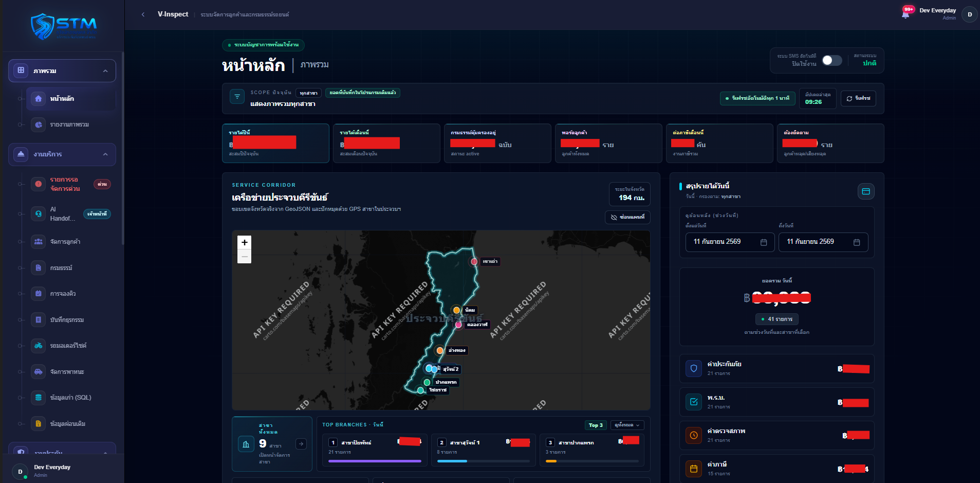
Task: Select the Top 3 button
Action: (596, 425)
